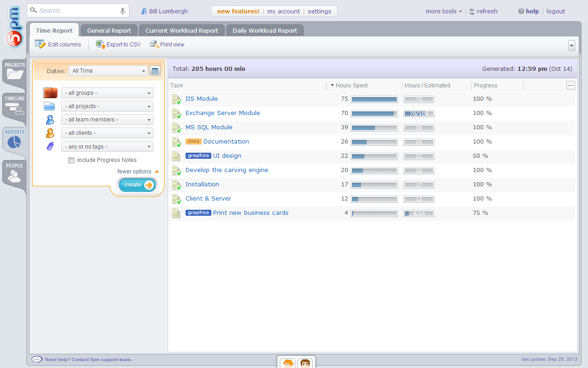Viewport: 588px width, 368px height.
Task: Click the arrow icon on create button
Action: (x=148, y=185)
